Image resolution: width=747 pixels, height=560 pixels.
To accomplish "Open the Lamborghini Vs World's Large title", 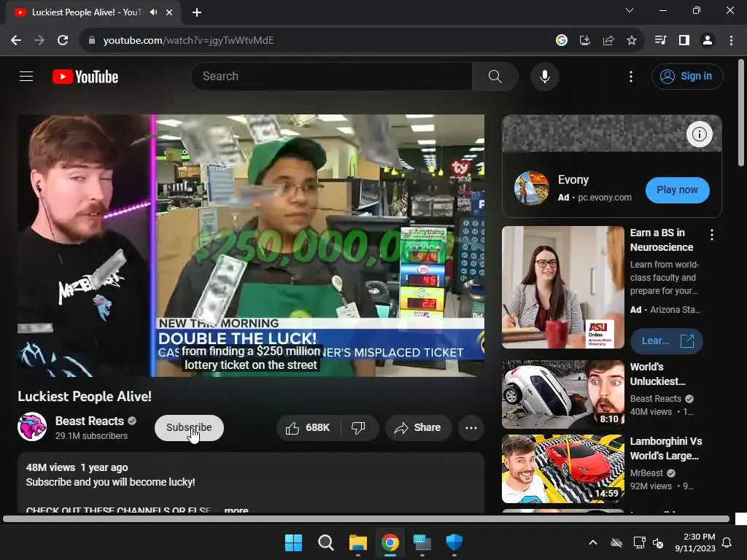I will click(665, 448).
